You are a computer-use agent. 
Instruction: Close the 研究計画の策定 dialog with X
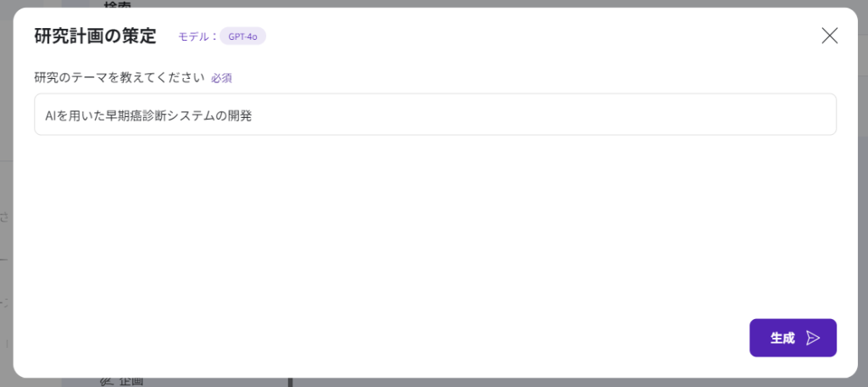(x=829, y=36)
